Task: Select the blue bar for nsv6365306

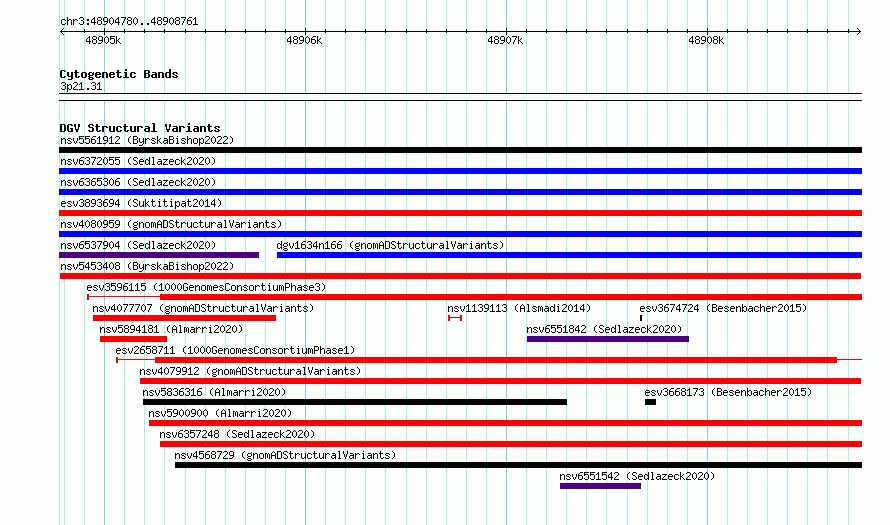Action: (460, 192)
